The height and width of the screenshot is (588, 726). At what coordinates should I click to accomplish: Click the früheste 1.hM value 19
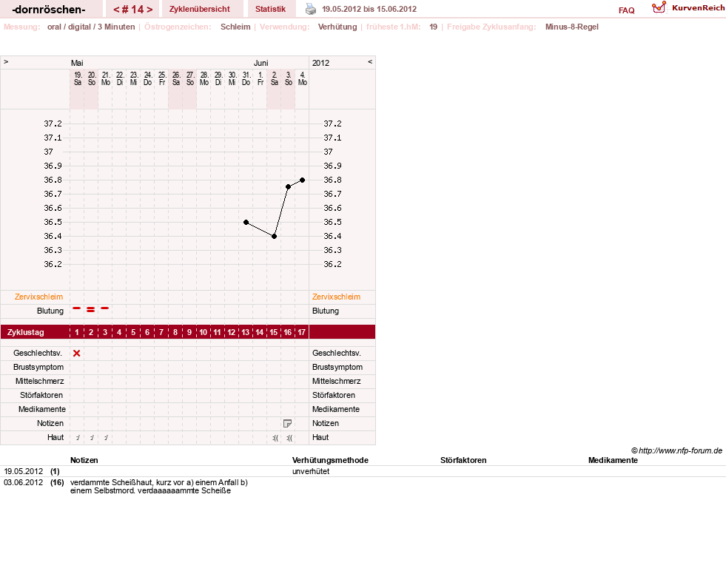434,27
